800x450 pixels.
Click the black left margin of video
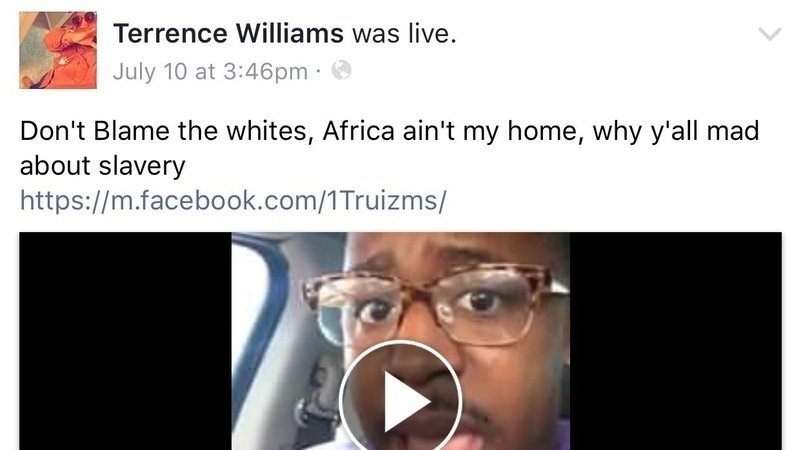[x=126, y=341]
